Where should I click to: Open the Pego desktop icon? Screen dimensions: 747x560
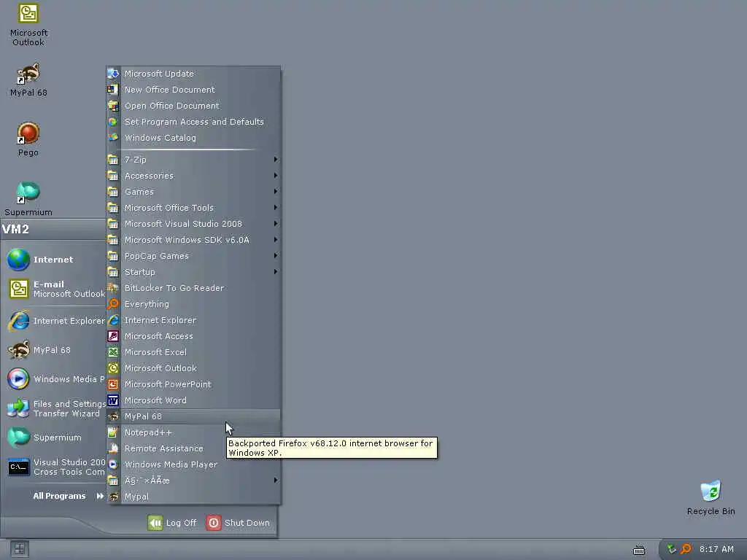[28, 133]
